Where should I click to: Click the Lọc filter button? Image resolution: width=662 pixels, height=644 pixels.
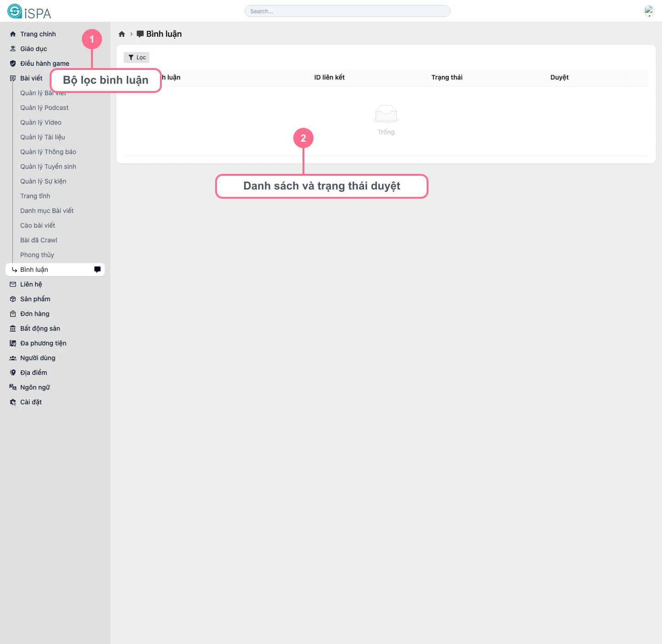pos(137,57)
